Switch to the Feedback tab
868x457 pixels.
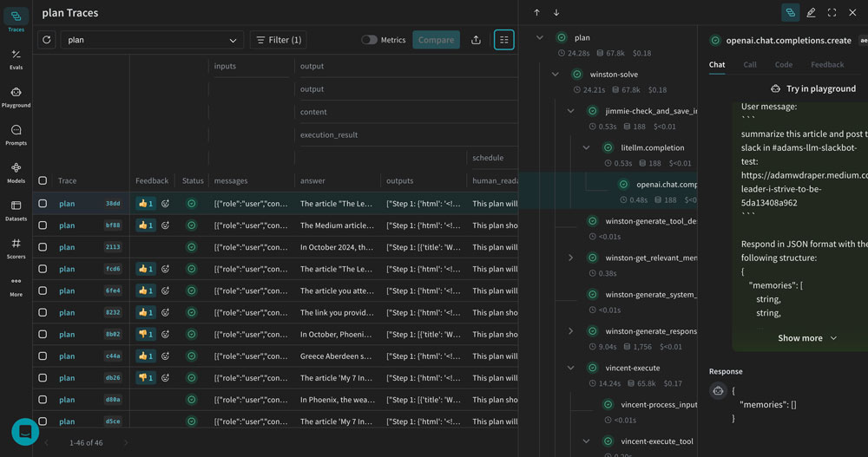(826, 64)
